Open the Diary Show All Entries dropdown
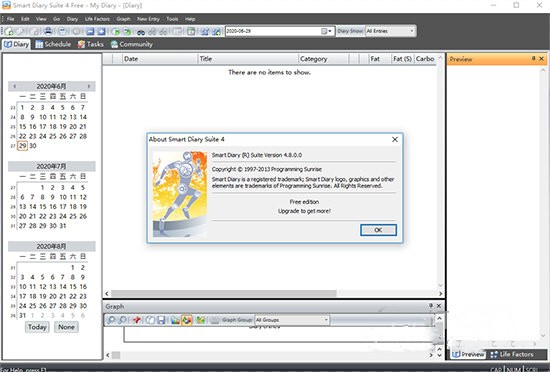Image resolution: width=550 pixels, height=372 pixels. click(x=390, y=31)
